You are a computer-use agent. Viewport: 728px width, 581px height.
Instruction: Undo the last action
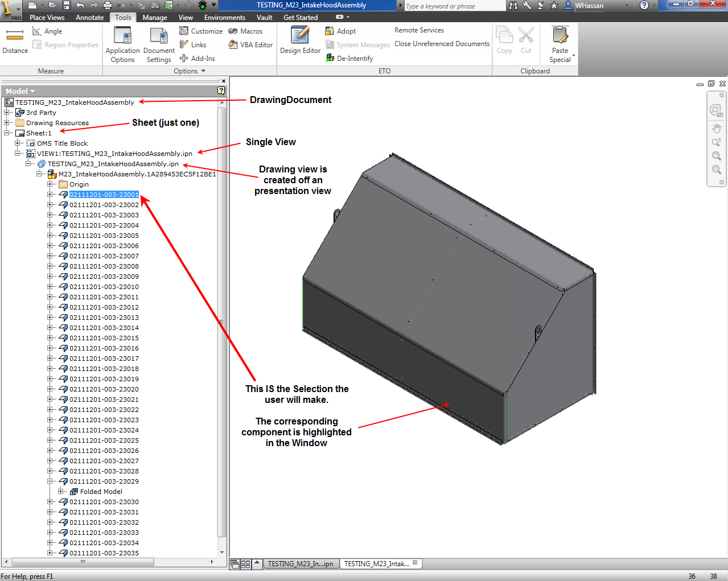[80, 5]
